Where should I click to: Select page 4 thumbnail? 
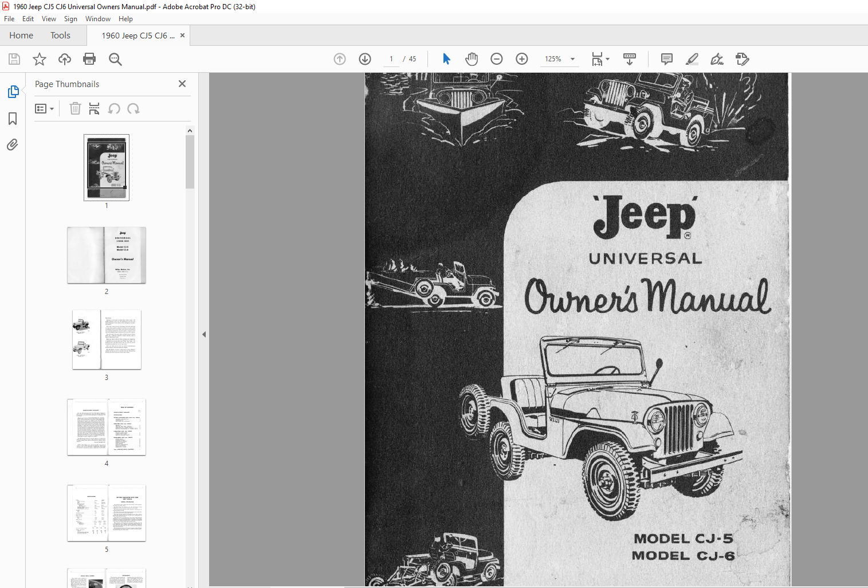point(107,427)
